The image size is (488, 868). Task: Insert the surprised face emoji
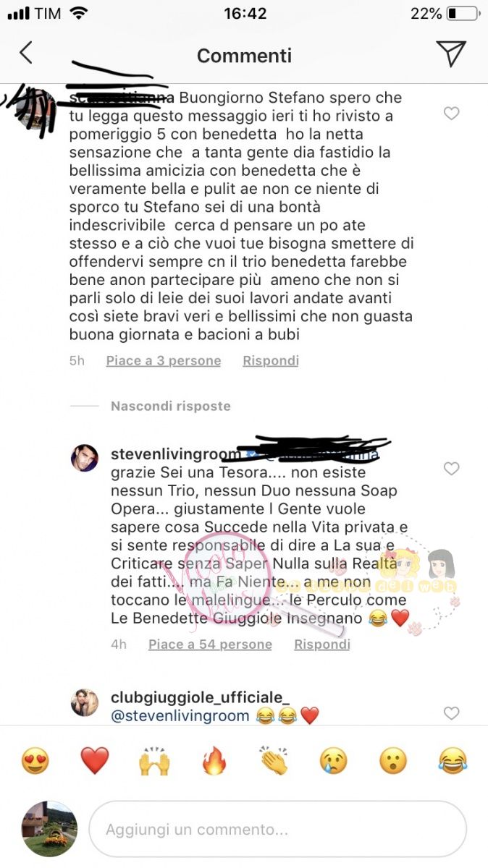pyautogui.click(x=393, y=761)
